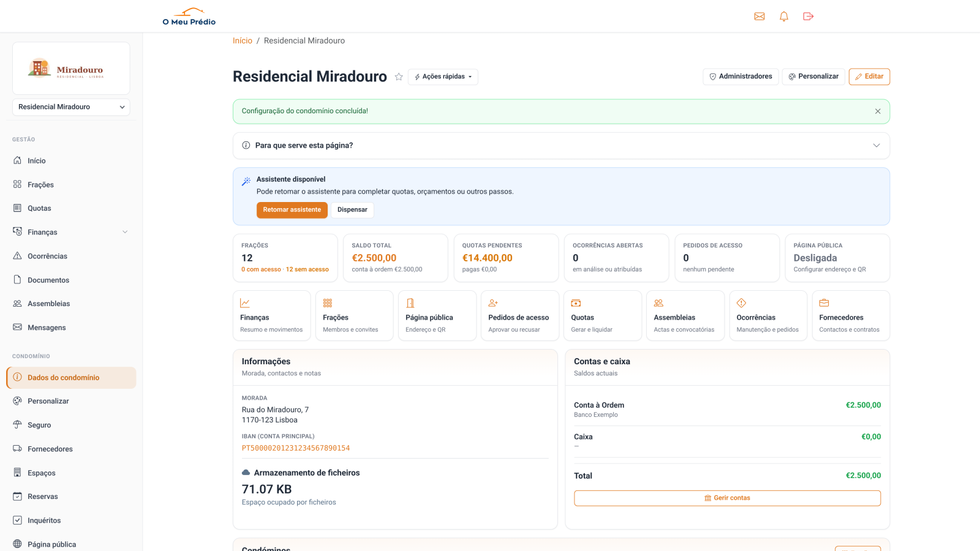
Task: Dismiss the configuration completed alert
Action: [878, 111]
